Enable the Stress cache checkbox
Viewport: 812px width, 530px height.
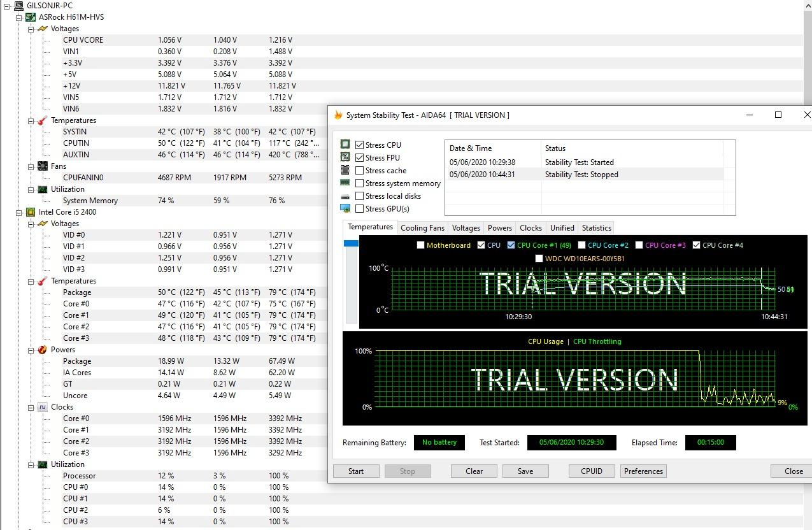(x=360, y=170)
